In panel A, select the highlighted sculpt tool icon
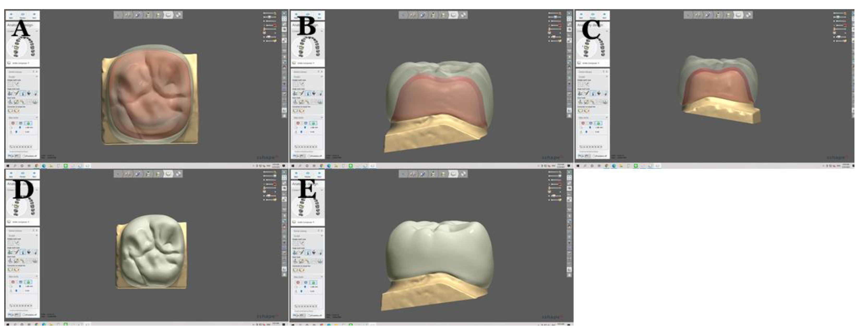 pos(23,93)
